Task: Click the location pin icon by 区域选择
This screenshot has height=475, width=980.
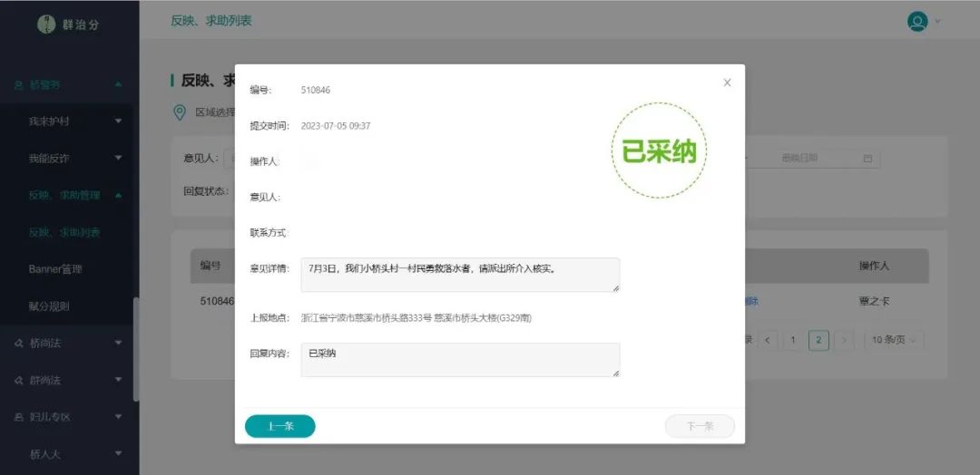Action: [180, 112]
